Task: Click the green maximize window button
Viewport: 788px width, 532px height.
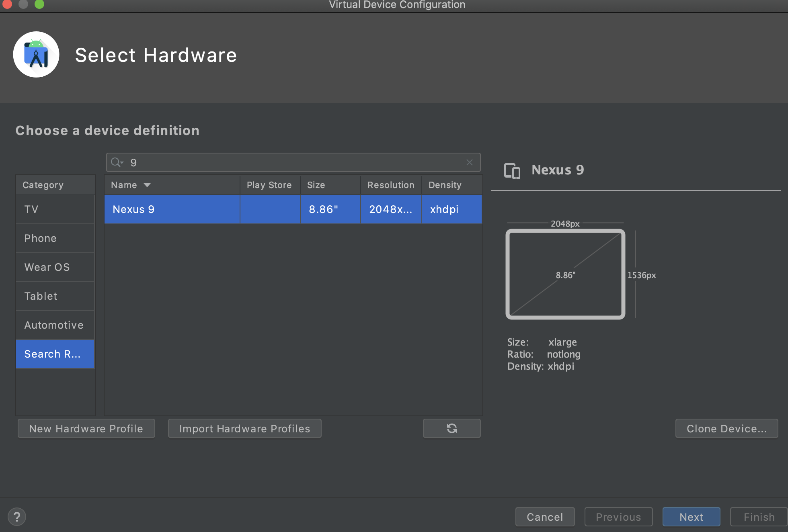Action: pyautogui.click(x=39, y=4)
